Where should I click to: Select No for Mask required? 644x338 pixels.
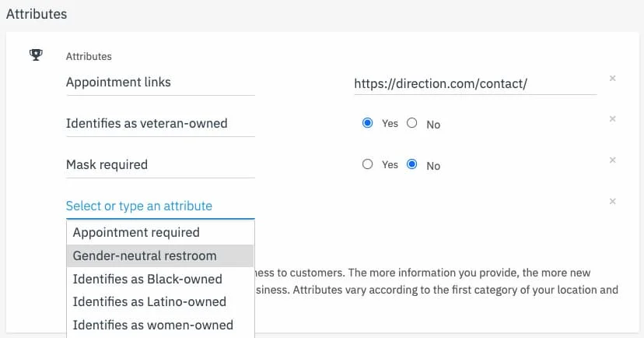(x=412, y=164)
